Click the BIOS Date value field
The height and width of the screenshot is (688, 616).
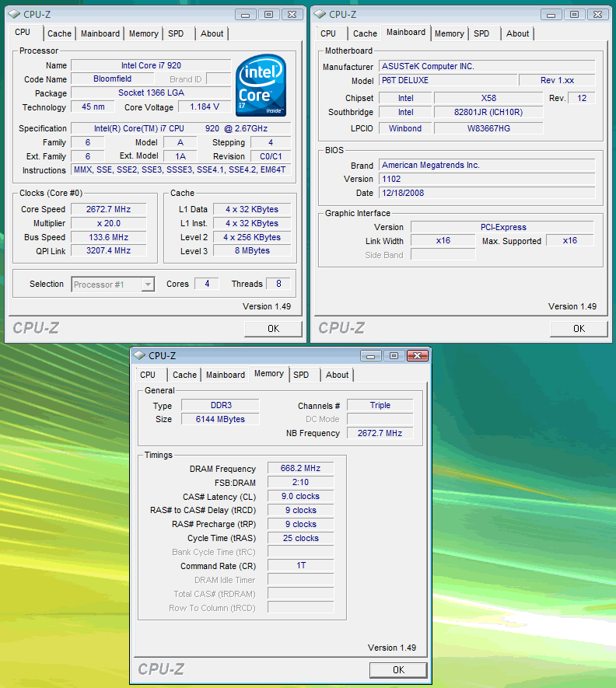point(486,193)
